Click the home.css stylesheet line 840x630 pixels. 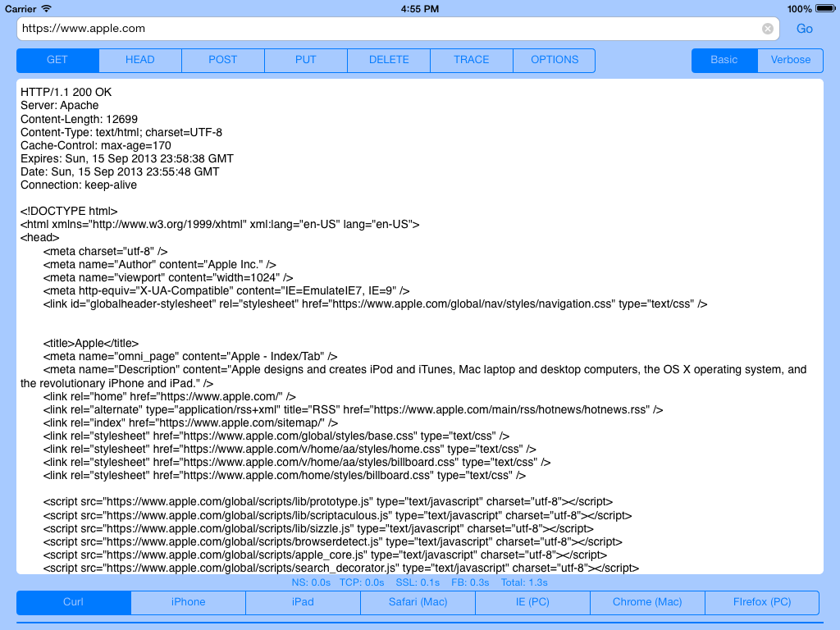click(290, 449)
